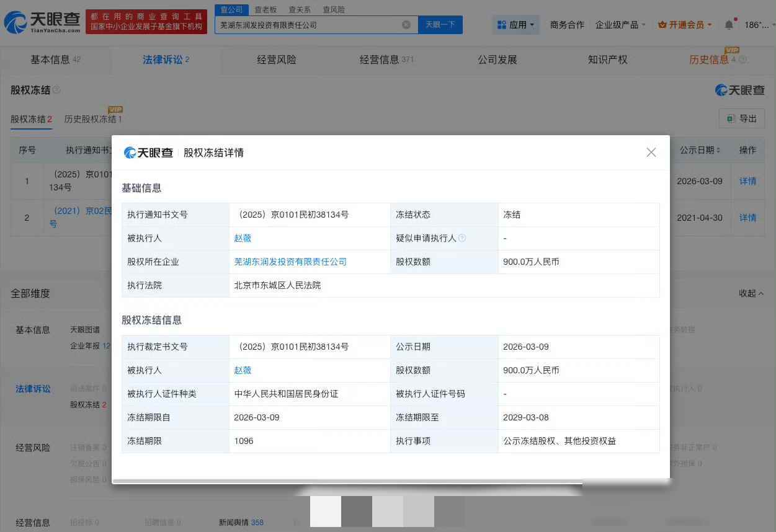
Task: Clear the company search input field
Action: (x=406, y=25)
